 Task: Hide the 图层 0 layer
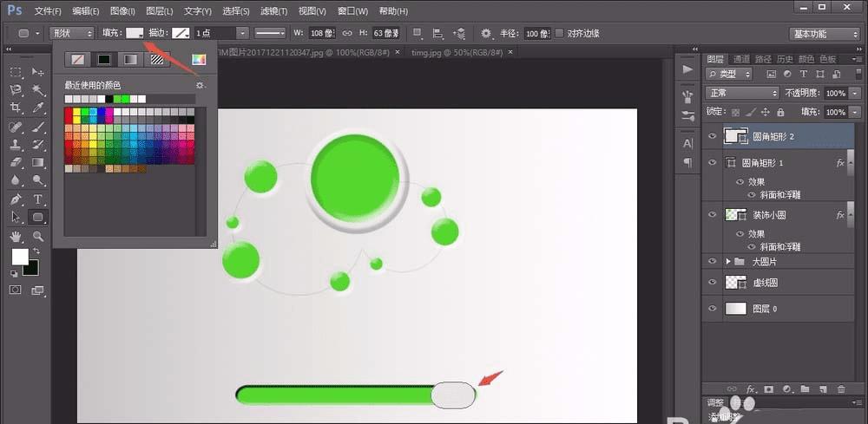tap(712, 309)
